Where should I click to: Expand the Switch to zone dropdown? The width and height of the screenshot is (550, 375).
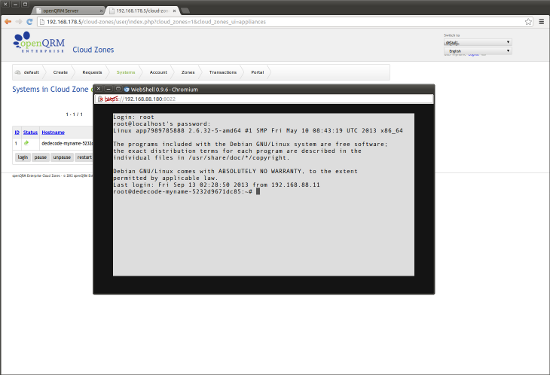477,42
